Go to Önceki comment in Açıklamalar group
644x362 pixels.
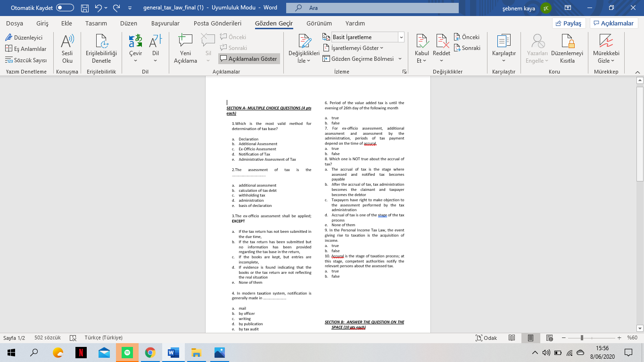pos(233,37)
